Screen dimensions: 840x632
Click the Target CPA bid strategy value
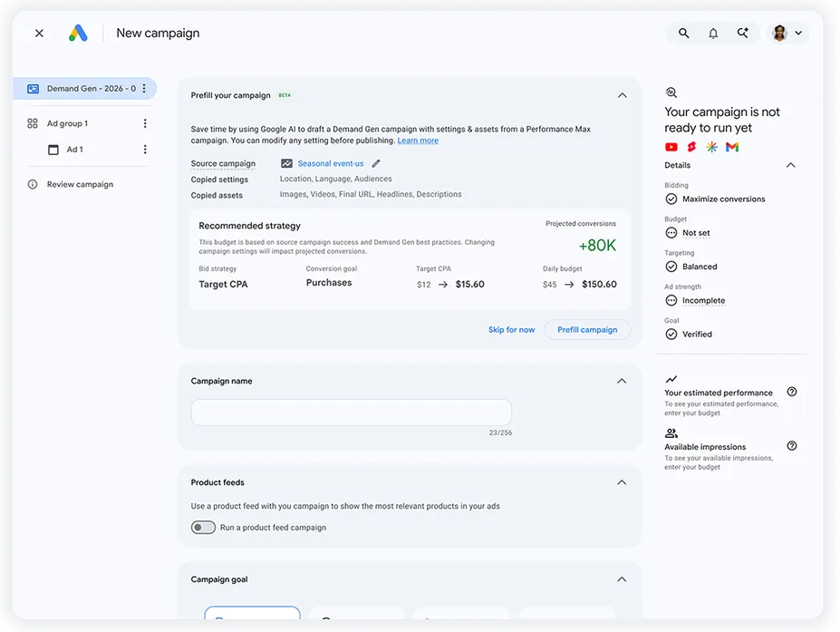(224, 284)
